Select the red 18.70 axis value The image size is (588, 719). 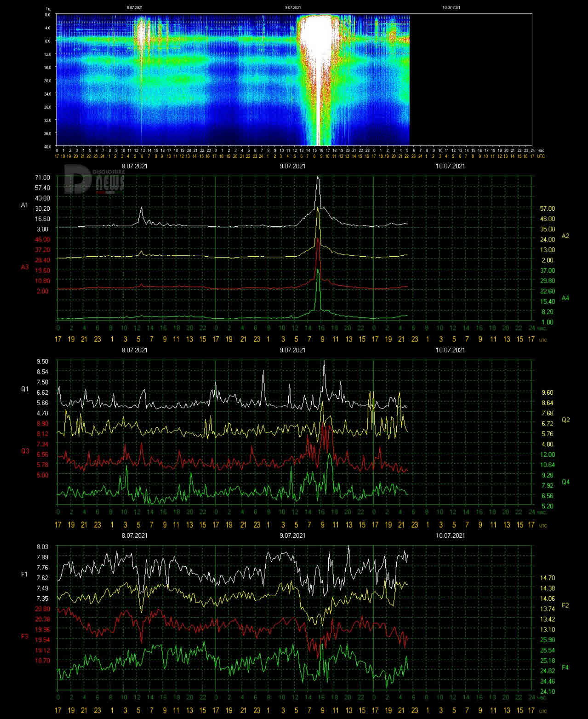(42, 660)
